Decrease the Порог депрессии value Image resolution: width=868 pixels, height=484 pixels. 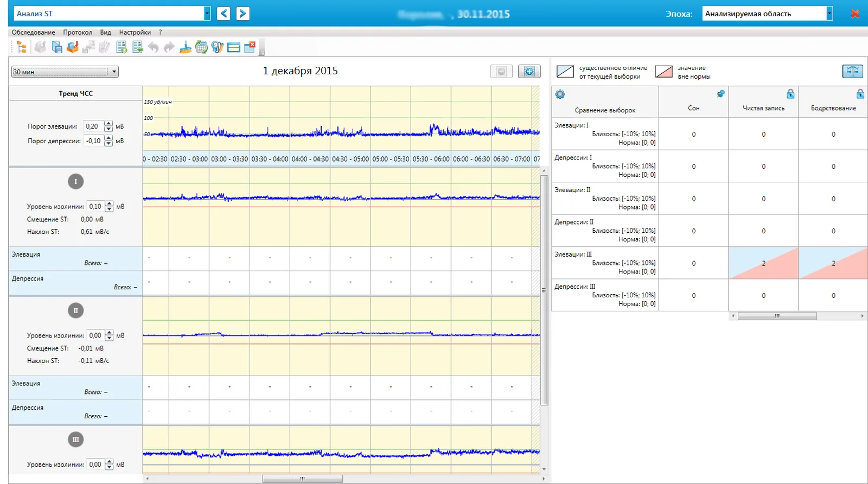(108, 144)
